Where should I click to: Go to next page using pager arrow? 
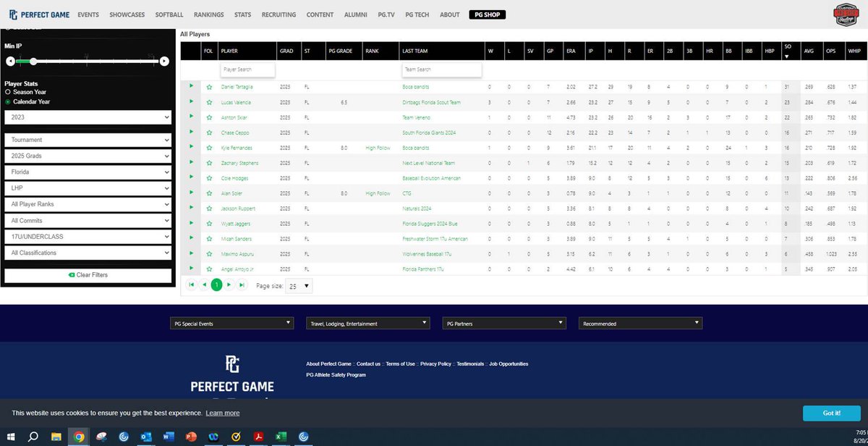click(229, 285)
